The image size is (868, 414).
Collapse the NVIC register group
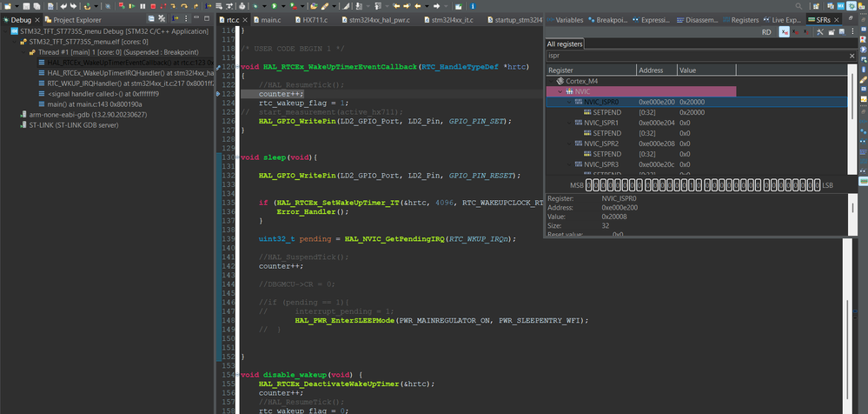[x=560, y=90]
